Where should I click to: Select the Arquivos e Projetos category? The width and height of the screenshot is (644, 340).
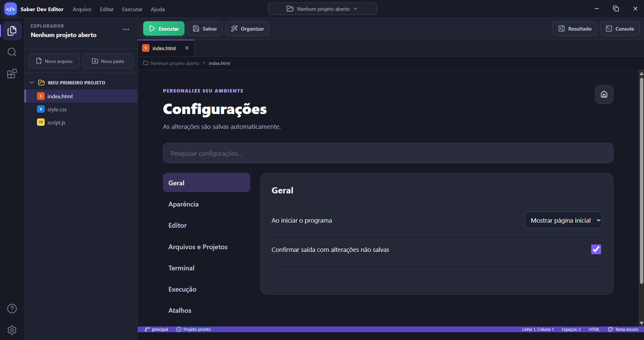[x=206, y=247]
